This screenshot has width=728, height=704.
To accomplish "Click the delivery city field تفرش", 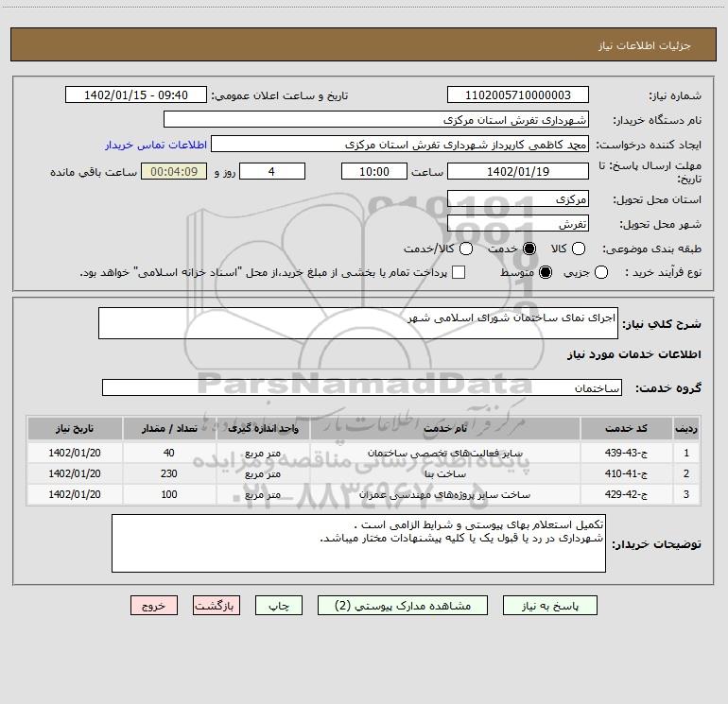I will click(518, 223).
